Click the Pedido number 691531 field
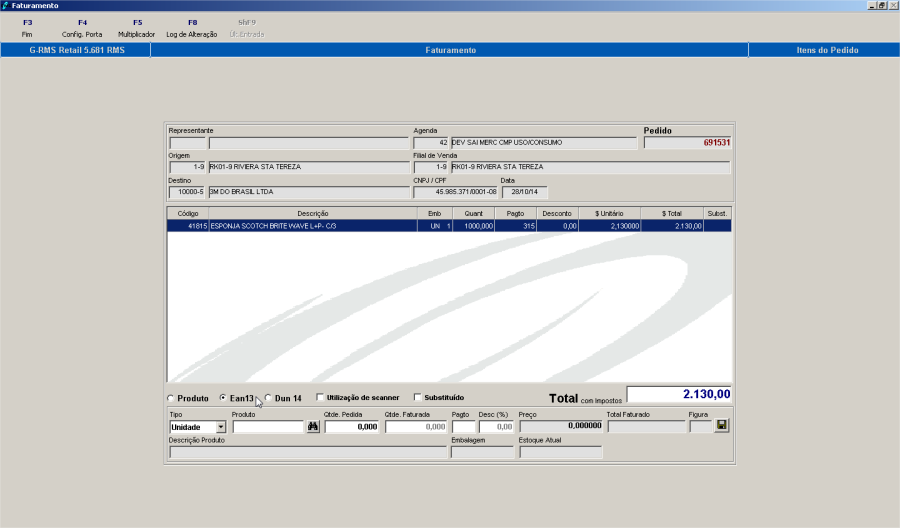 point(687,142)
